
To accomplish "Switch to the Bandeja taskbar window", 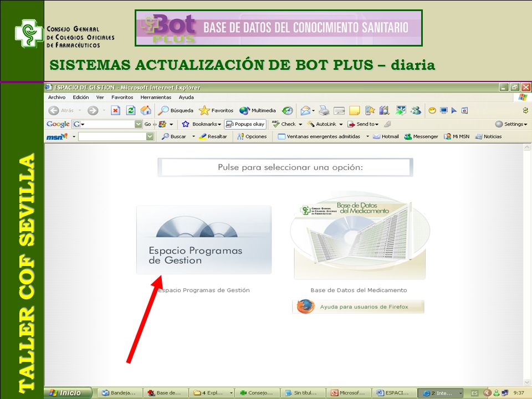I will point(120,393).
